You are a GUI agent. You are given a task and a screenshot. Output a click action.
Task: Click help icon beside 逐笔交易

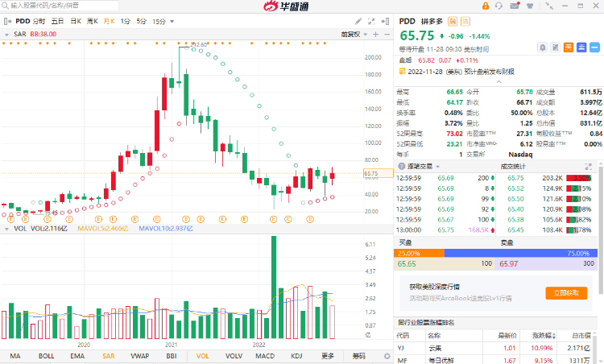pyautogui.click(x=401, y=167)
